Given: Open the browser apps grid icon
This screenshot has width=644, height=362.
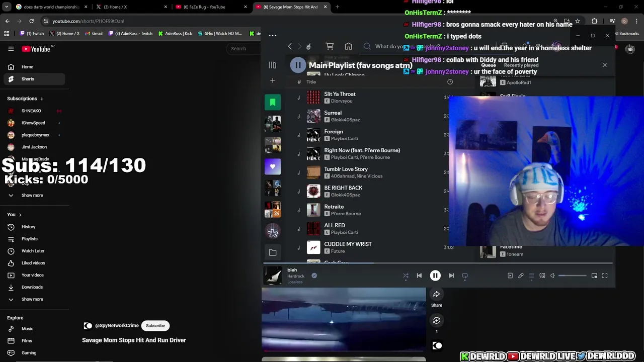Looking at the screenshot, I should click(7, 33).
